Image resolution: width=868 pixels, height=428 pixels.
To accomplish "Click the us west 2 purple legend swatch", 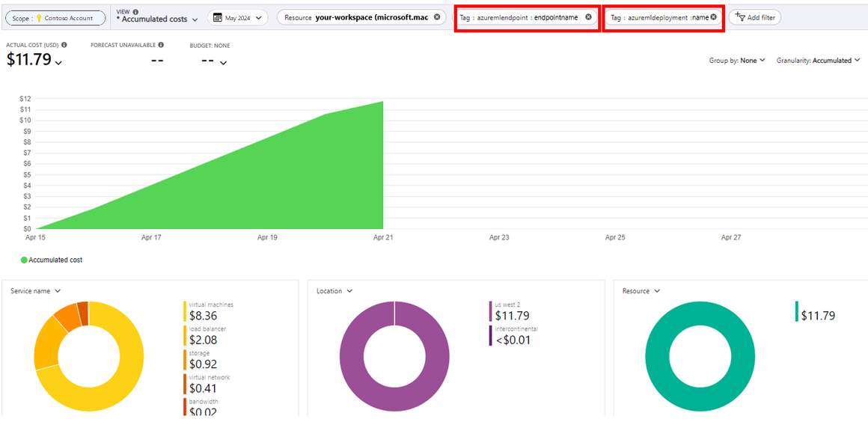I will pyautogui.click(x=491, y=312).
